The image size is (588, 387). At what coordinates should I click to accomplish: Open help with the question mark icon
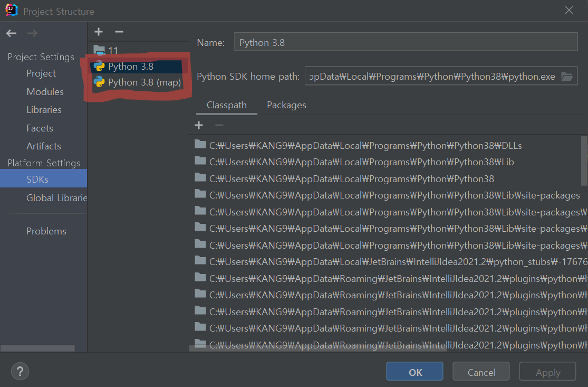point(20,372)
